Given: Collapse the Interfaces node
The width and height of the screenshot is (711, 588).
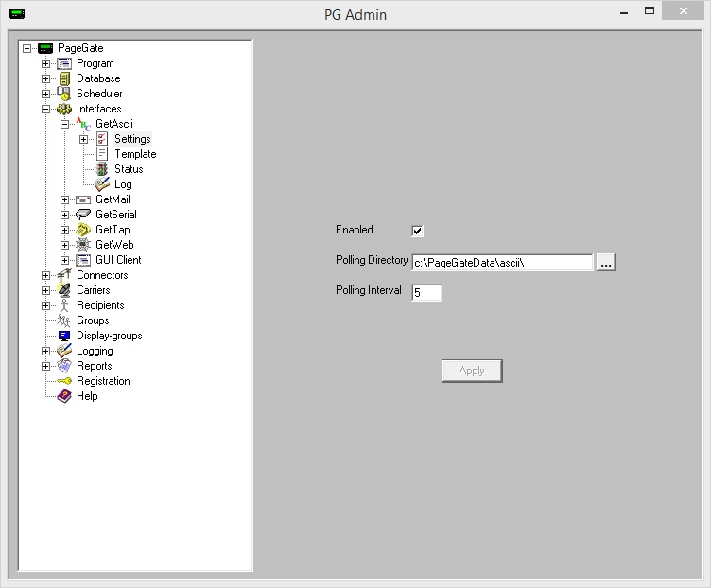Looking at the screenshot, I should click(x=45, y=109).
